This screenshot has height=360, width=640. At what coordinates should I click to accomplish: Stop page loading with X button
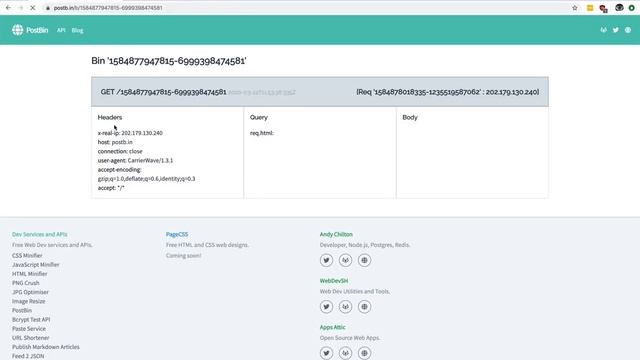click(x=33, y=8)
